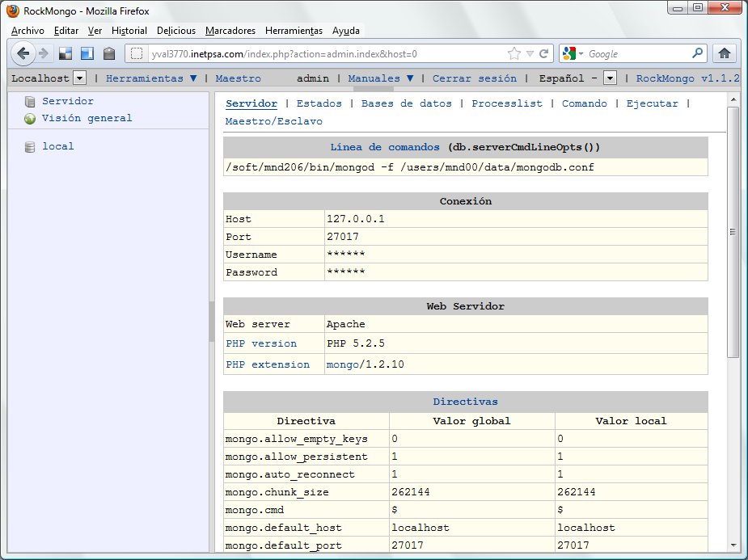Bookmark this page with the star icon
Viewport: 748px width, 560px height.
click(514, 53)
